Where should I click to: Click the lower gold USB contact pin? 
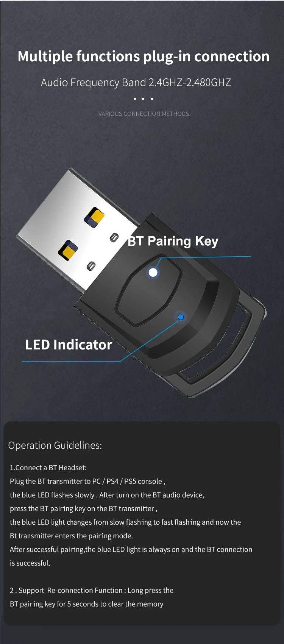[68, 250]
